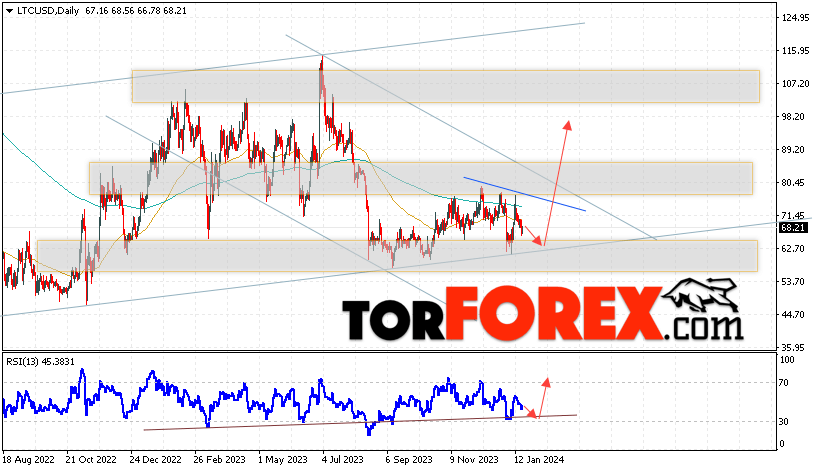816x471 pixels.
Task: Click the 12 Jan 2024 date label
Action: point(539,460)
